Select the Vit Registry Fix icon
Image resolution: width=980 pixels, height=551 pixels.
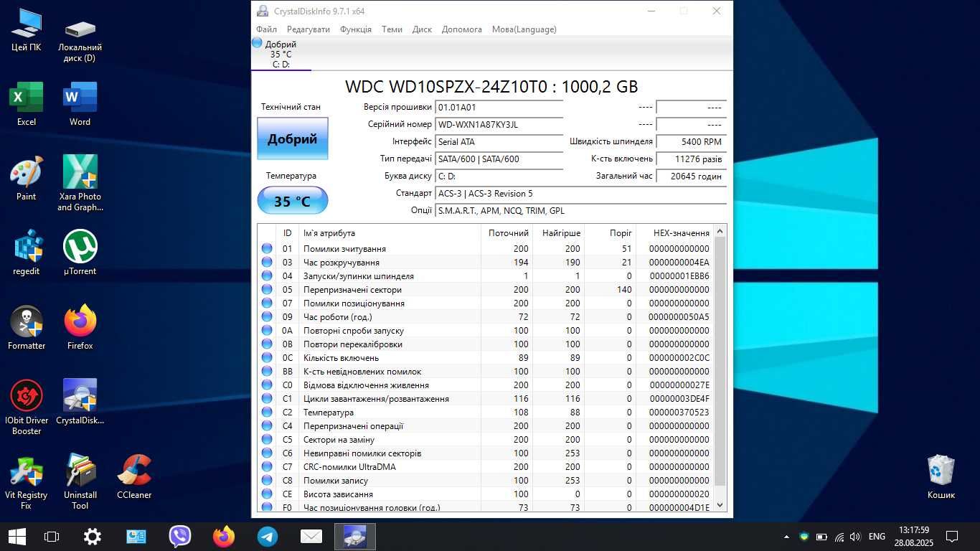point(27,481)
